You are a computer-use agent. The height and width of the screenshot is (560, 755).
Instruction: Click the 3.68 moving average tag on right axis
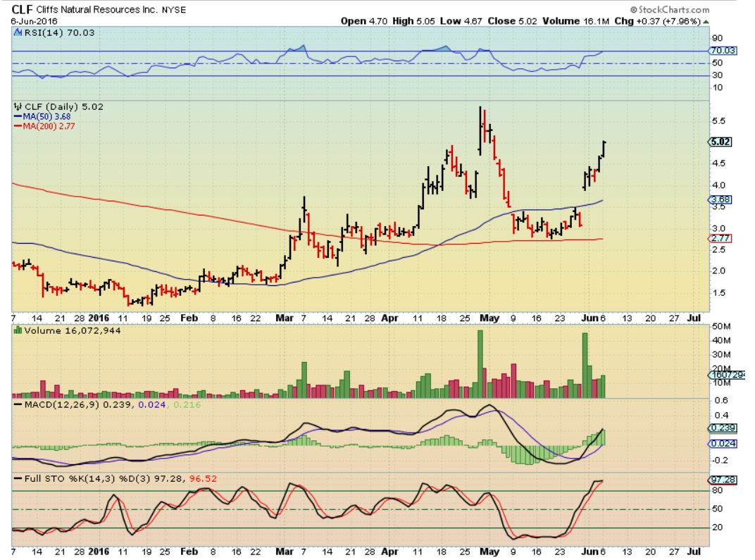(720, 199)
